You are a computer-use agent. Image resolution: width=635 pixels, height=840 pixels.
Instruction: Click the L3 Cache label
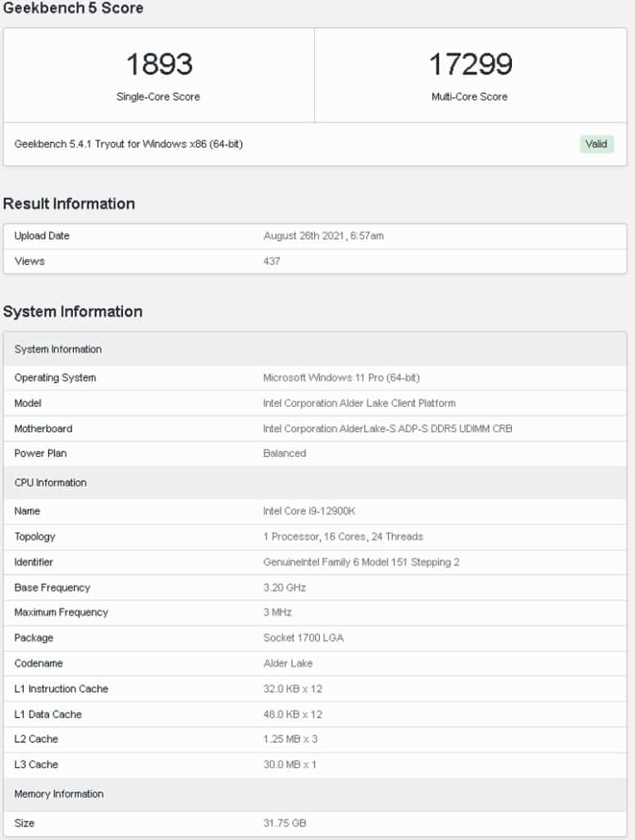[36, 765]
